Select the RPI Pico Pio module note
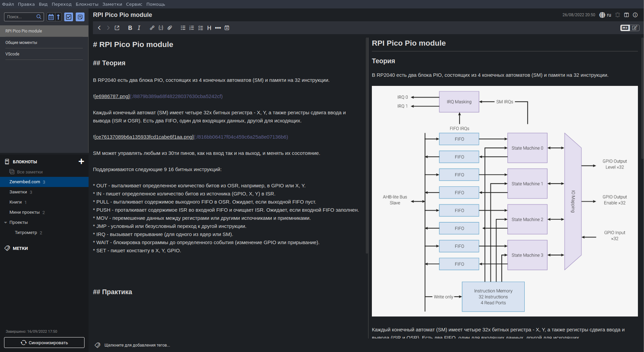 pos(44,31)
